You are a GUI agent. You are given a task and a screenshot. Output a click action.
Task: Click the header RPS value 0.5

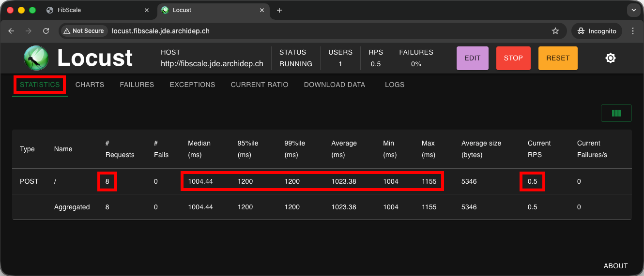coord(375,64)
